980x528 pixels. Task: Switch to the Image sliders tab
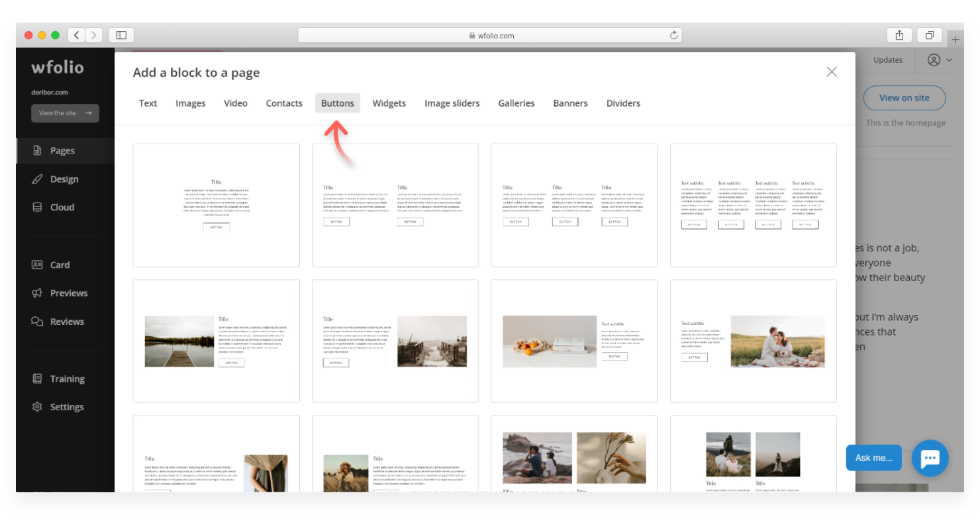pyautogui.click(x=452, y=103)
